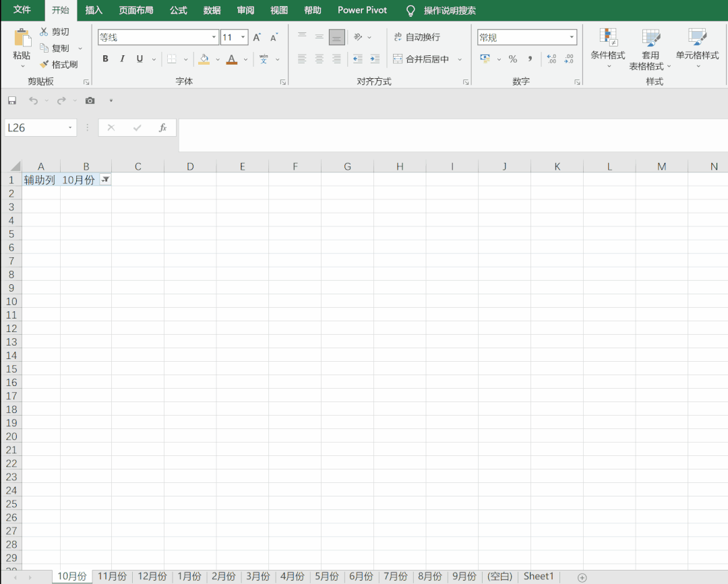This screenshot has height=584, width=728.
Task: Undo the last action
Action: click(34, 100)
